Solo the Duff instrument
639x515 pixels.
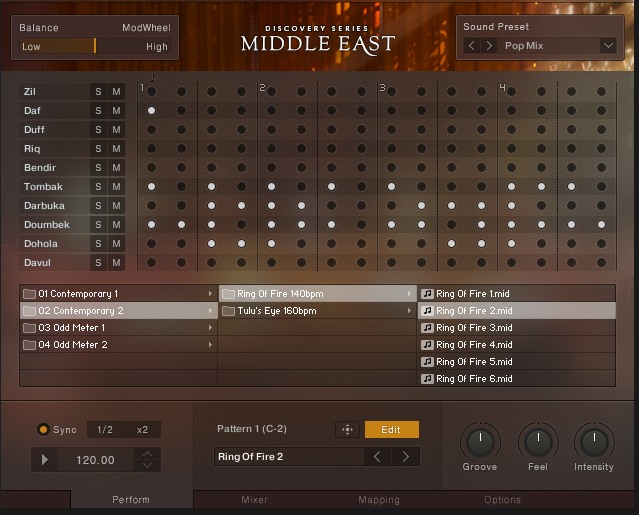pyautogui.click(x=98, y=130)
